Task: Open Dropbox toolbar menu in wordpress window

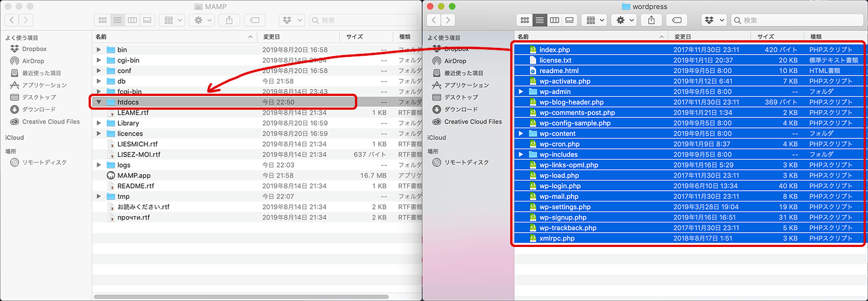Action: pos(713,20)
